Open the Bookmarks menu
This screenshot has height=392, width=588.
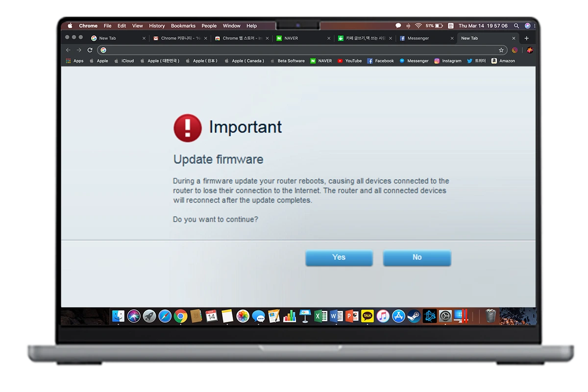(x=183, y=26)
